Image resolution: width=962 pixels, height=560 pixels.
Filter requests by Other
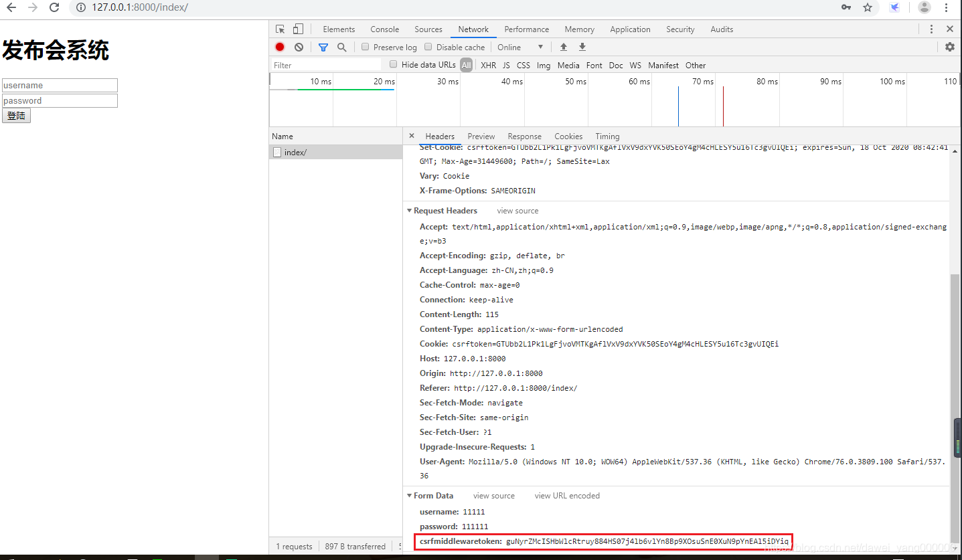(x=696, y=65)
